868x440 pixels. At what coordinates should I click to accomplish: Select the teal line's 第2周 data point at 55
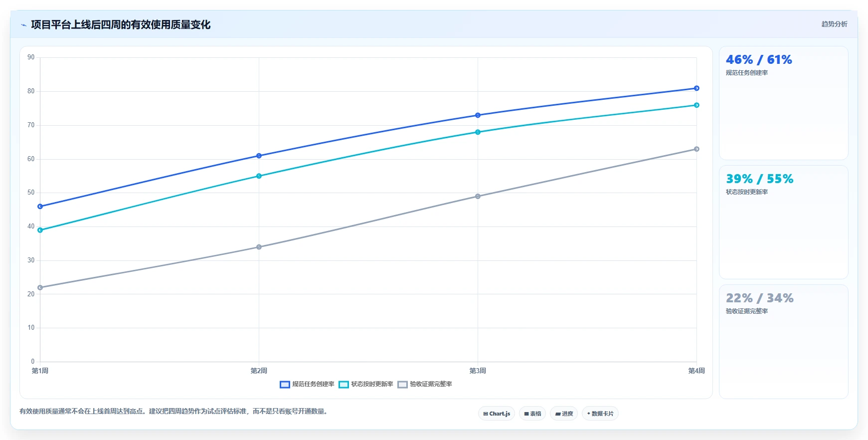pyautogui.click(x=259, y=176)
